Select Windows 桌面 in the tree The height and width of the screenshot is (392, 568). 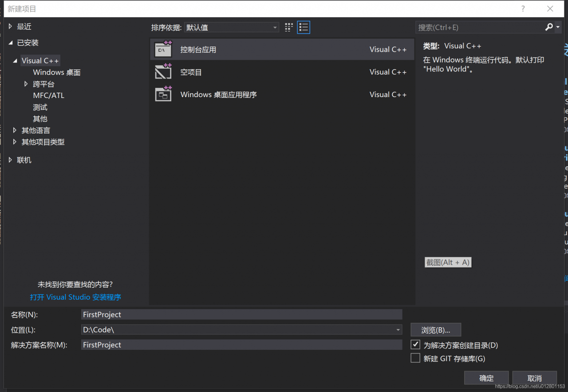(57, 72)
